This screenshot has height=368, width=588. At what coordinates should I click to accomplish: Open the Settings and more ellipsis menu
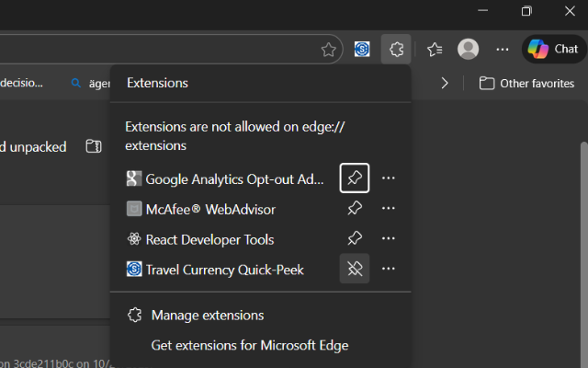[x=502, y=50]
